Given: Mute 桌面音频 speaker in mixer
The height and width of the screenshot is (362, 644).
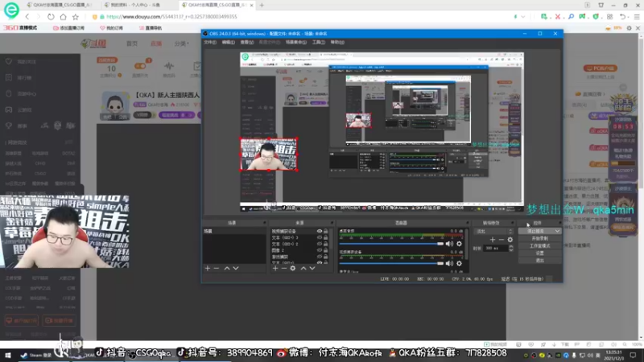Looking at the screenshot, I should 449,244.
